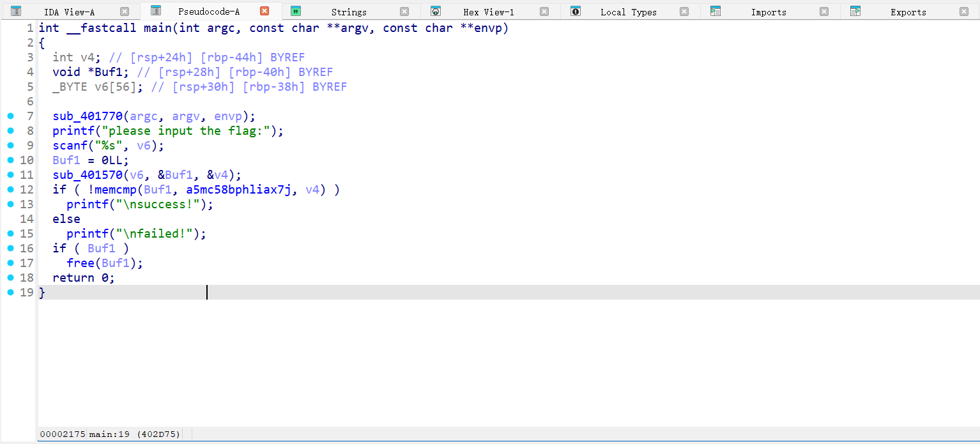This screenshot has width=980, height=444.
Task: Click the status bar address 00002175
Action: click(63, 434)
